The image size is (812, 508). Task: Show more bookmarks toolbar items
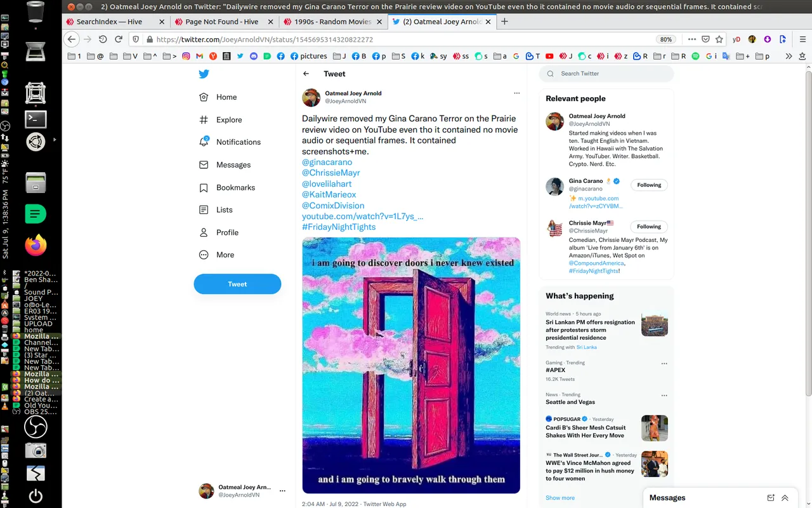point(789,56)
